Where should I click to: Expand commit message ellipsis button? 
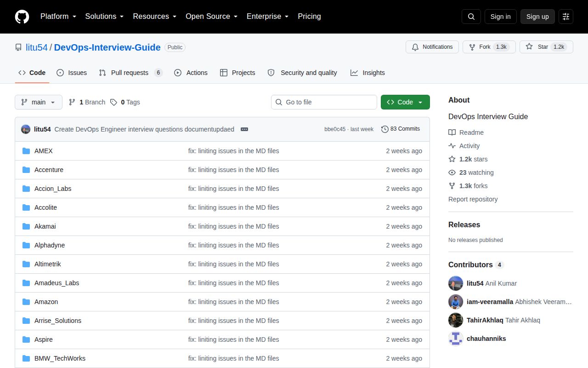(244, 129)
